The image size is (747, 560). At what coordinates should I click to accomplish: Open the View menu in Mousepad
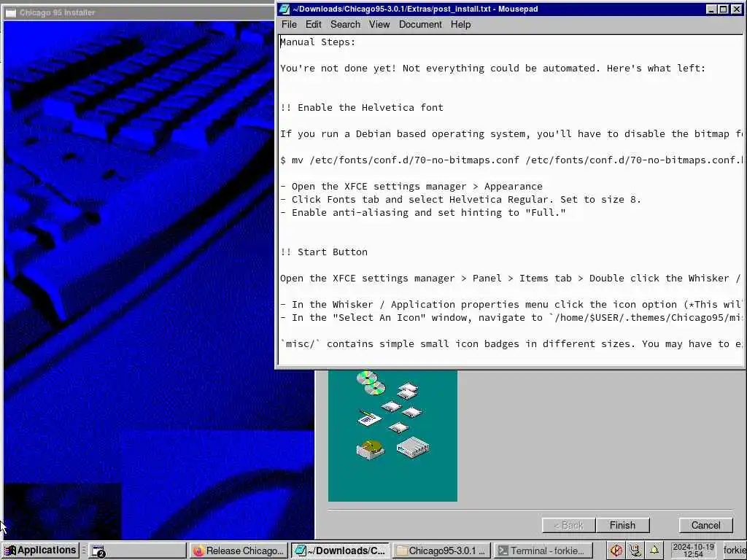[379, 24]
